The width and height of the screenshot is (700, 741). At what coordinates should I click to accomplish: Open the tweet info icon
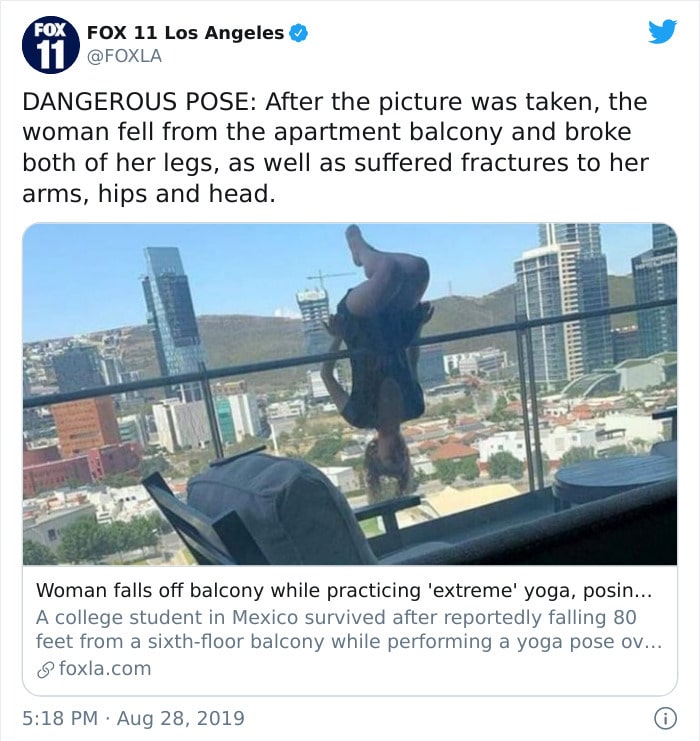(x=665, y=718)
